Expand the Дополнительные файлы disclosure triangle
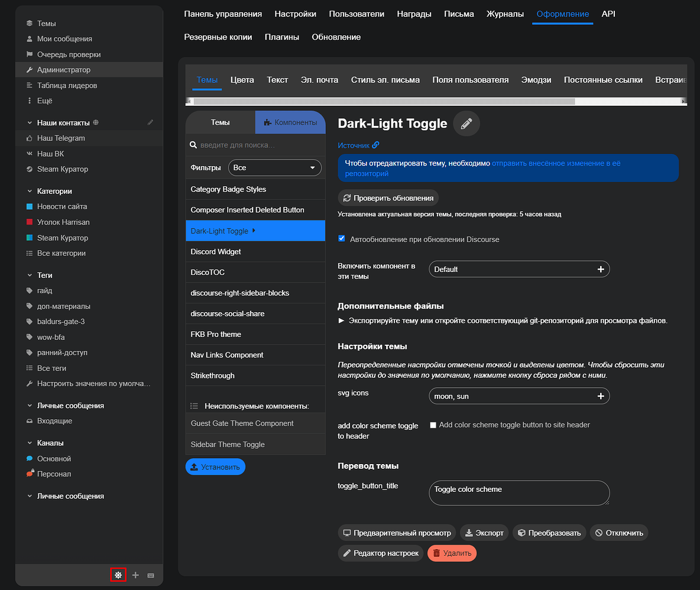The height and width of the screenshot is (590, 700). pyautogui.click(x=341, y=320)
